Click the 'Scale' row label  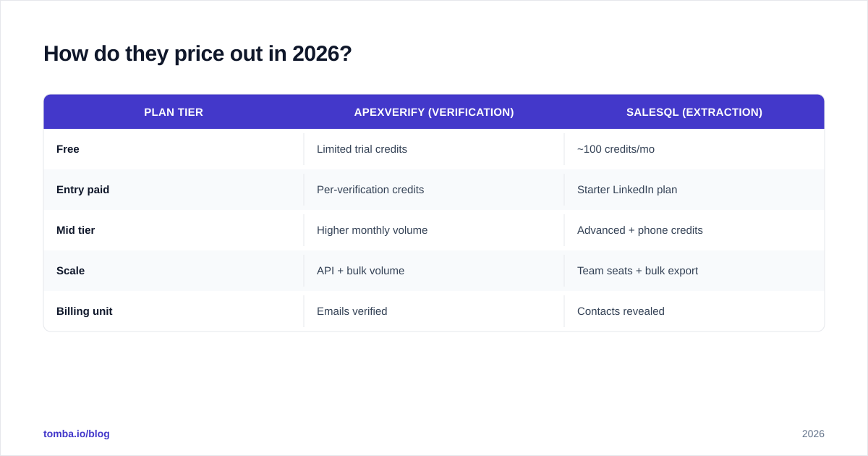70,271
